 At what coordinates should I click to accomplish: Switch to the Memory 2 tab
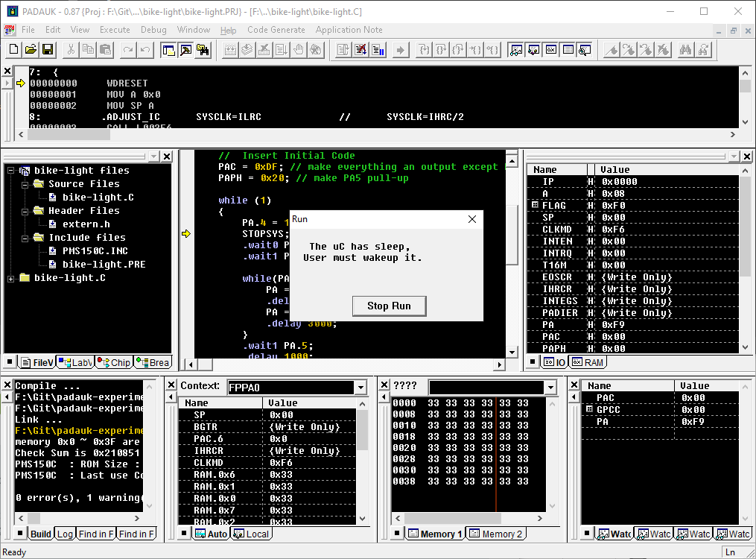tap(496, 534)
